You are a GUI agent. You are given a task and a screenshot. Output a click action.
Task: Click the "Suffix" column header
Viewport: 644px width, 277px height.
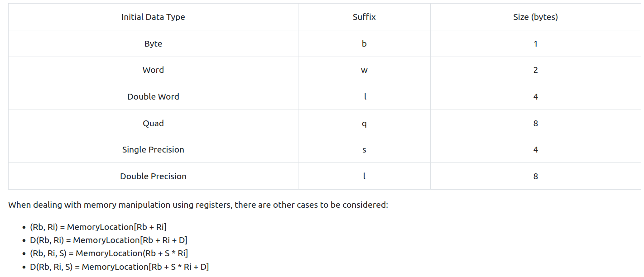pos(364,17)
